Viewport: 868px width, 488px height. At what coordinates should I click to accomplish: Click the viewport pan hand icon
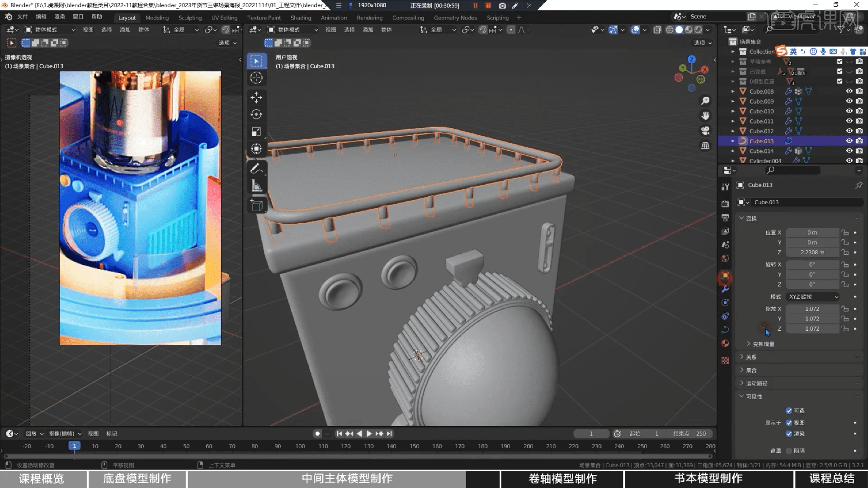pos(705,116)
